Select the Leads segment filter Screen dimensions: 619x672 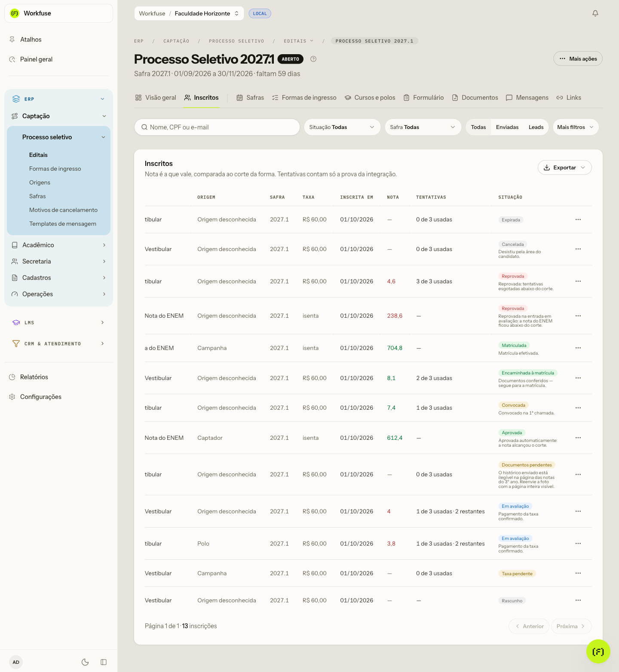tap(536, 127)
